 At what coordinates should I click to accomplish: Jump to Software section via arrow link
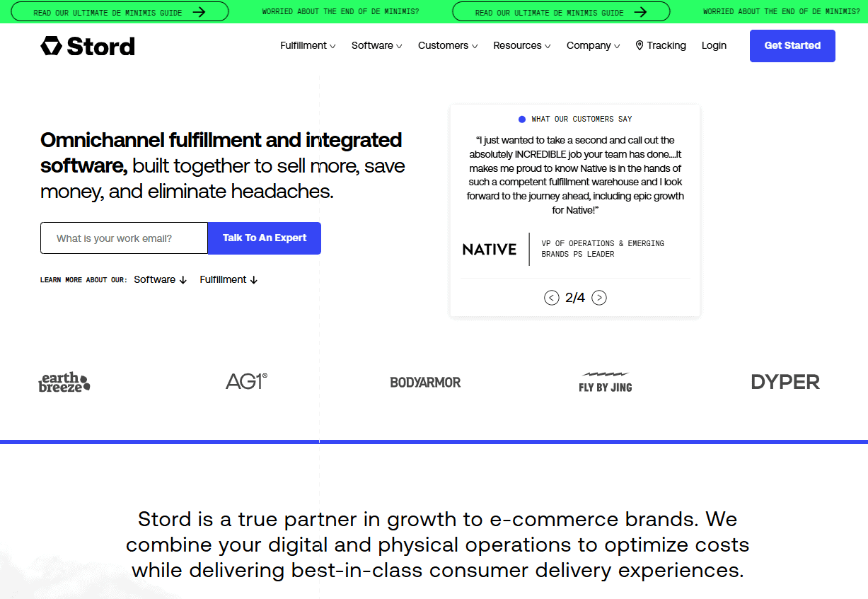(161, 279)
